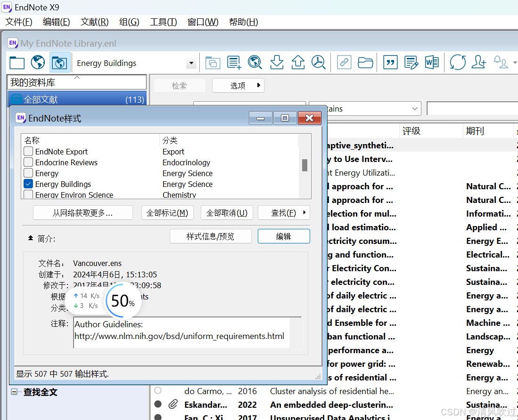Click the 我的资料库 panel header
The height and width of the screenshot is (420, 518).
77,82
